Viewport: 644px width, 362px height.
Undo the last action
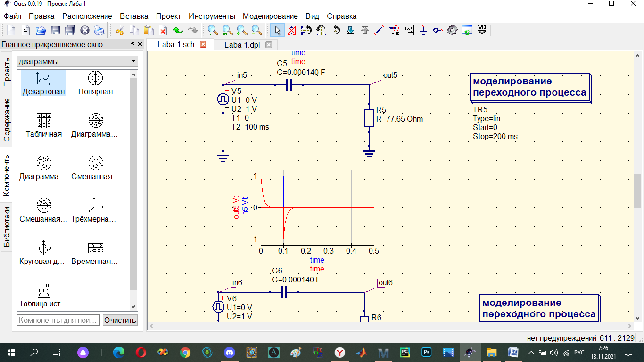(178, 31)
